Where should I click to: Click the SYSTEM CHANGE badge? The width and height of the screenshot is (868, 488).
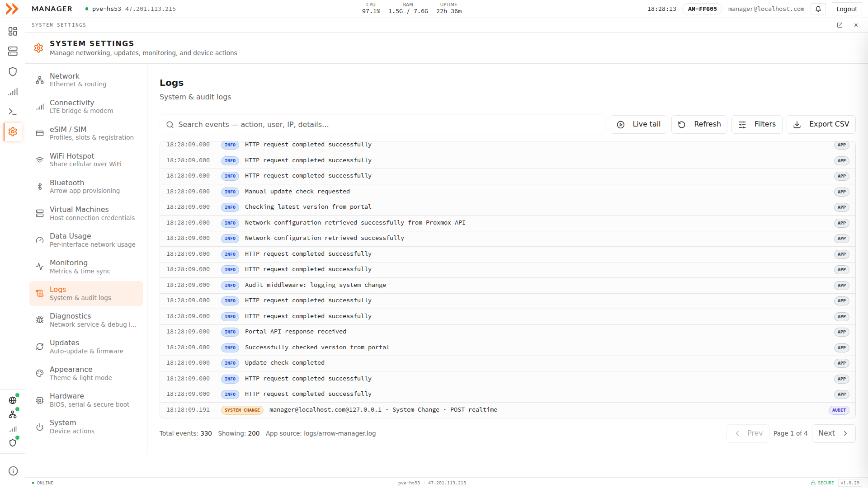[242, 410]
